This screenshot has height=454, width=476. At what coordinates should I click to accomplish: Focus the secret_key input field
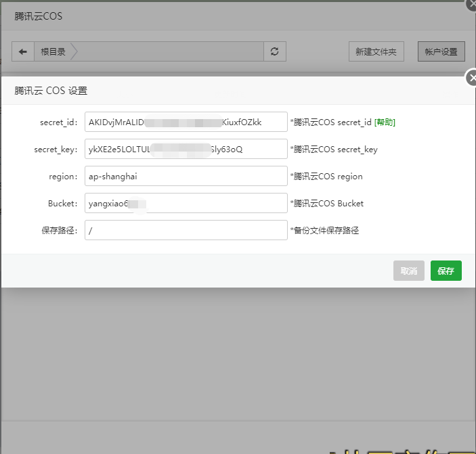click(x=186, y=149)
